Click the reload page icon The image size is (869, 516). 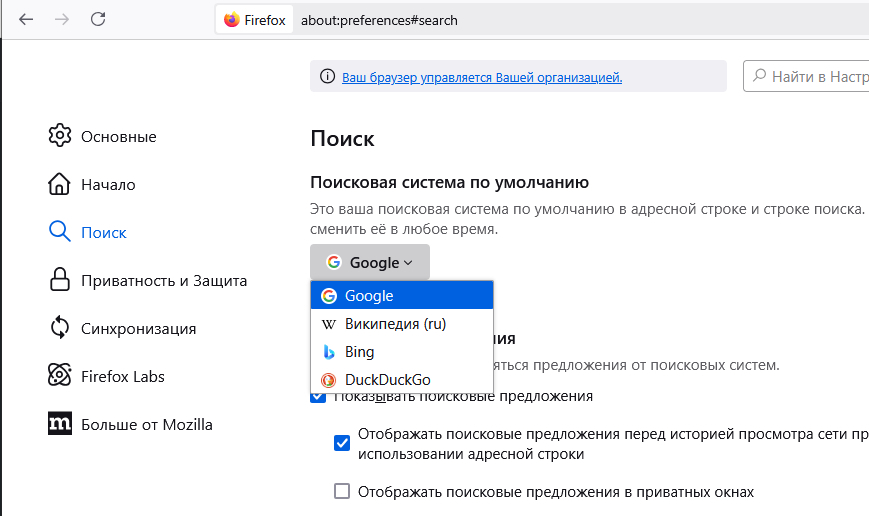coord(98,19)
